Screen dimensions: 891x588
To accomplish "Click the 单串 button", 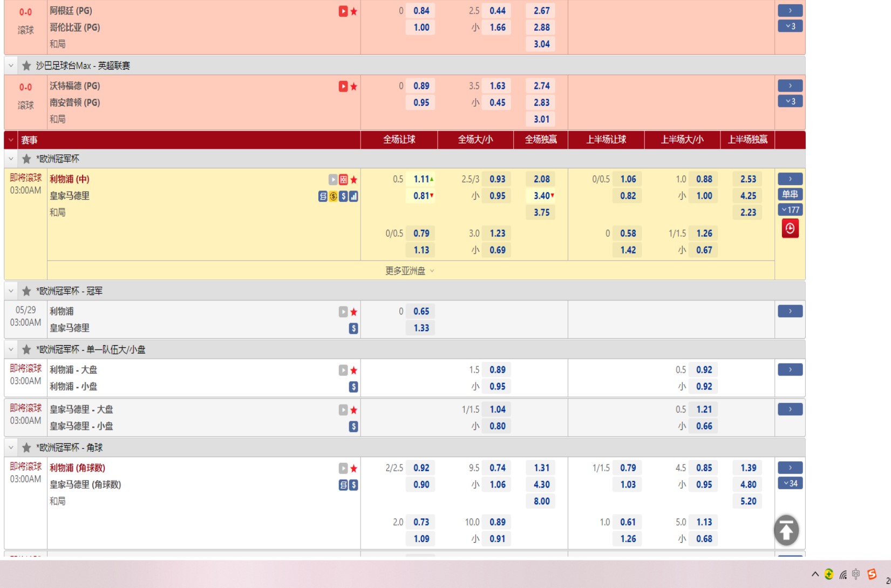I will click(x=790, y=194).
